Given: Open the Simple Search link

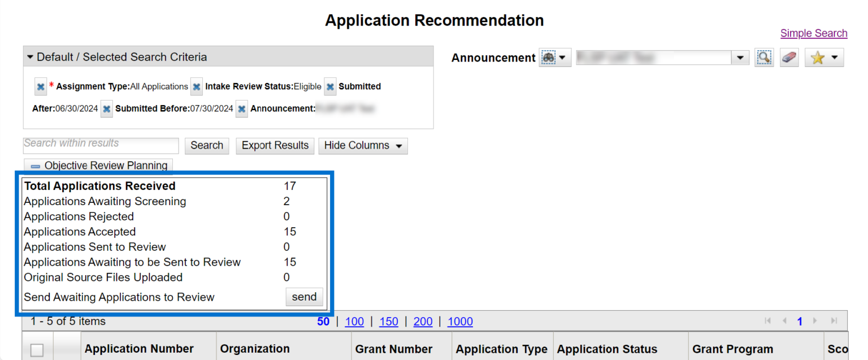Looking at the screenshot, I should click(x=813, y=33).
